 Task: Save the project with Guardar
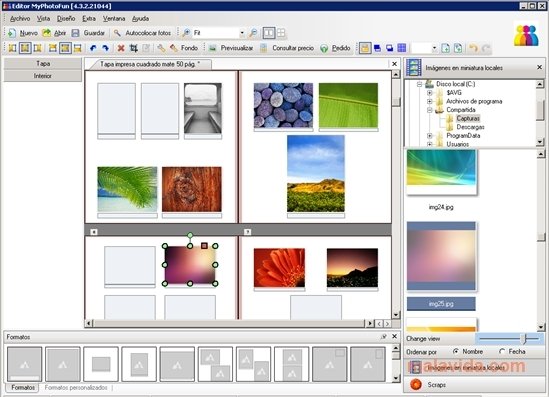pos(88,33)
